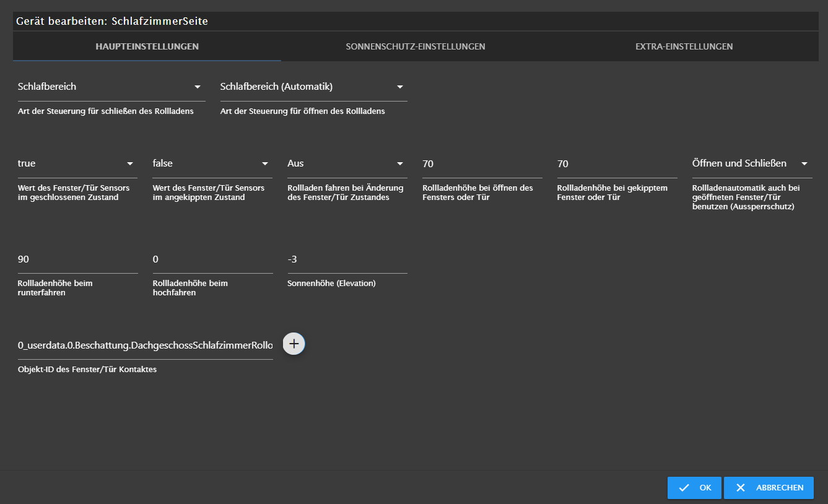Confirm the dialog with OK
Image resolution: width=828 pixels, height=504 pixels.
click(x=694, y=488)
